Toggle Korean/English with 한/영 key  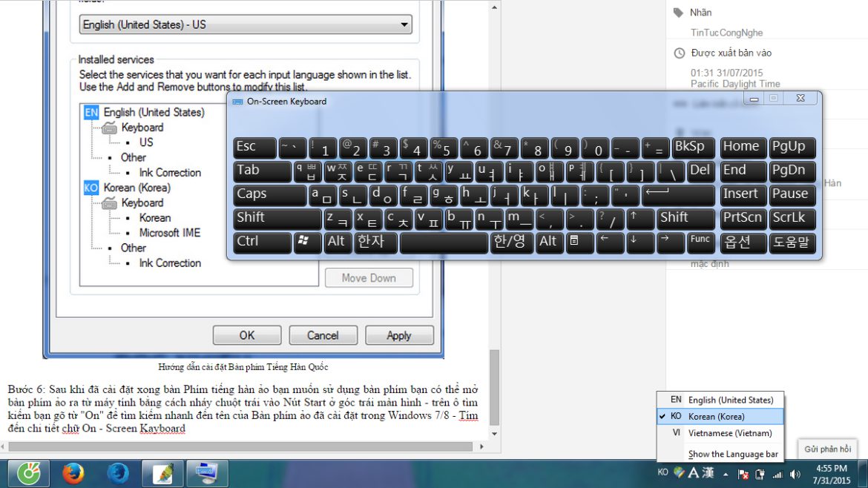click(x=510, y=242)
